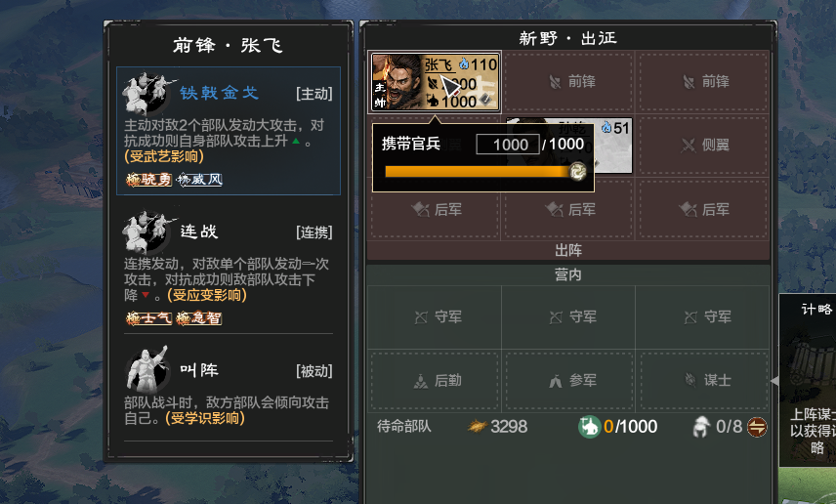
Task: Switch to the 出阵 deployment section header
Action: (568, 250)
